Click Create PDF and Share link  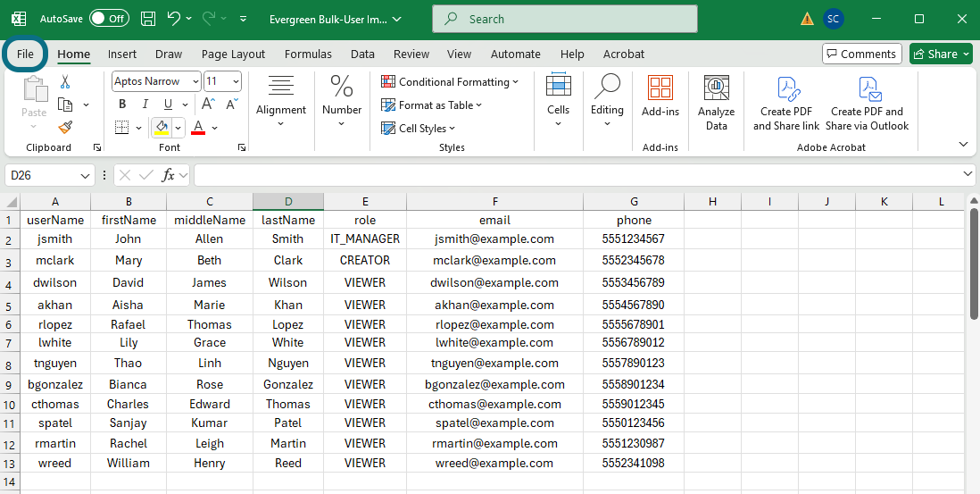[x=786, y=104]
